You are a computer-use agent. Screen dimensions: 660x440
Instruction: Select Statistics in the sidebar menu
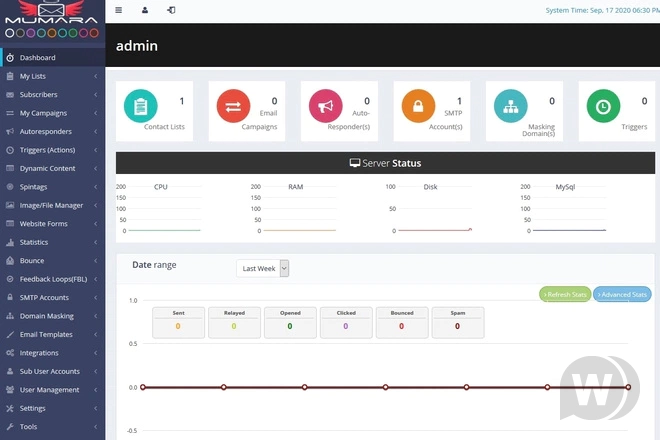click(34, 242)
